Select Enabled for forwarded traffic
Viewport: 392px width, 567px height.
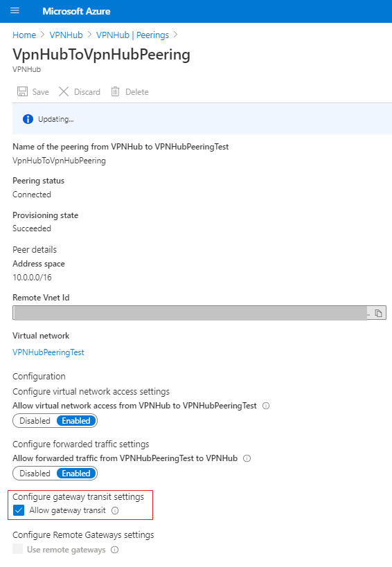(76, 474)
